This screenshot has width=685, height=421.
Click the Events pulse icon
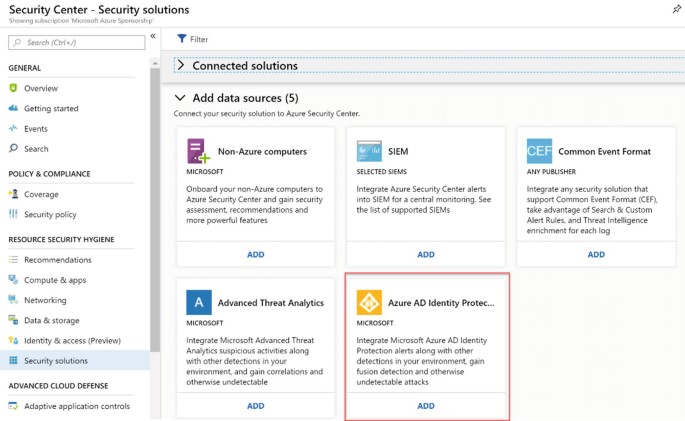coord(13,128)
